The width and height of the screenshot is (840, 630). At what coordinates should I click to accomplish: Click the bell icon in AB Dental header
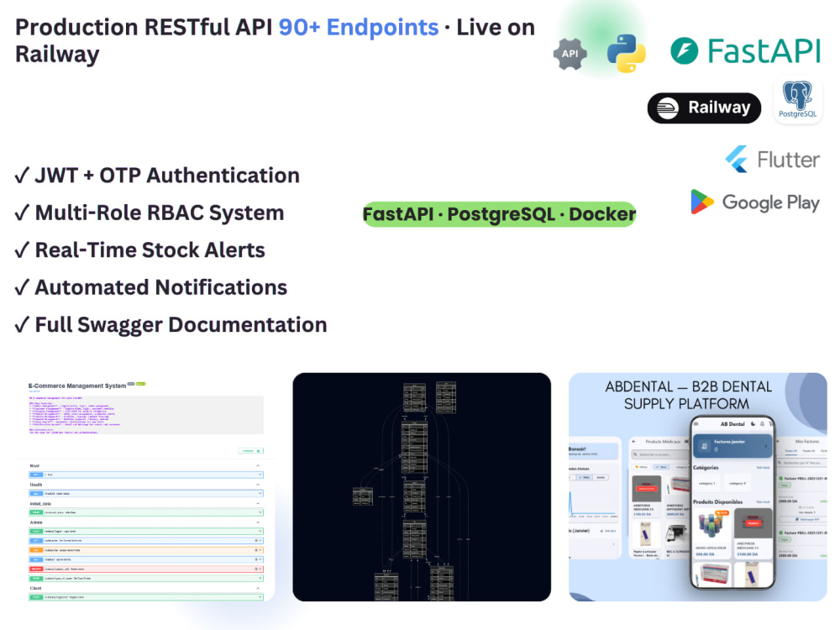(763, 423)
